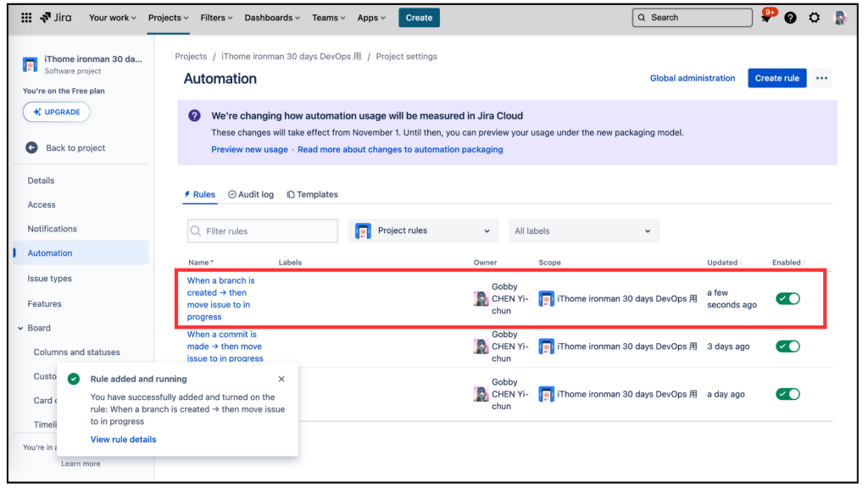This screenshot has width=868, height=488.
Task: Open the Filters dropdown menu
Action: [x=216, y=18]
